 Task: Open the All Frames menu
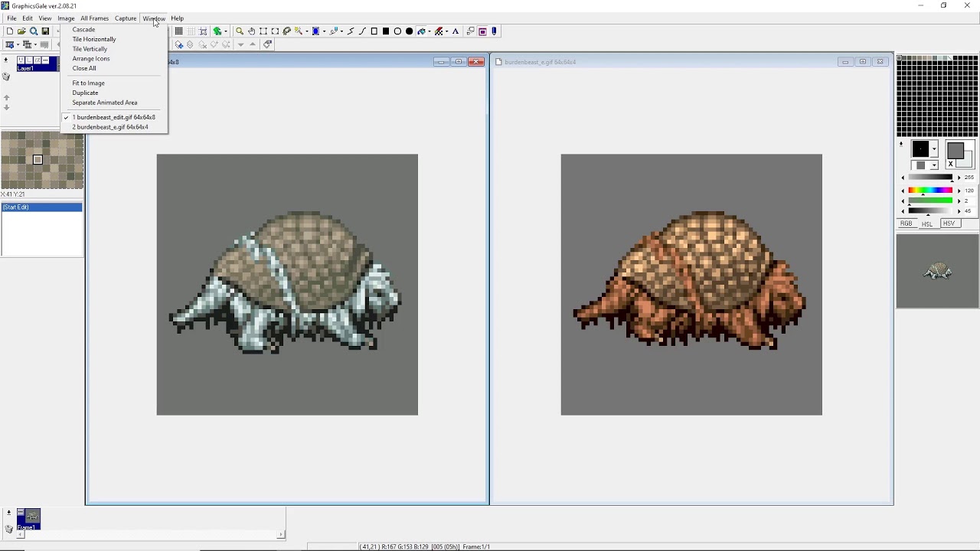pos(95,18)
